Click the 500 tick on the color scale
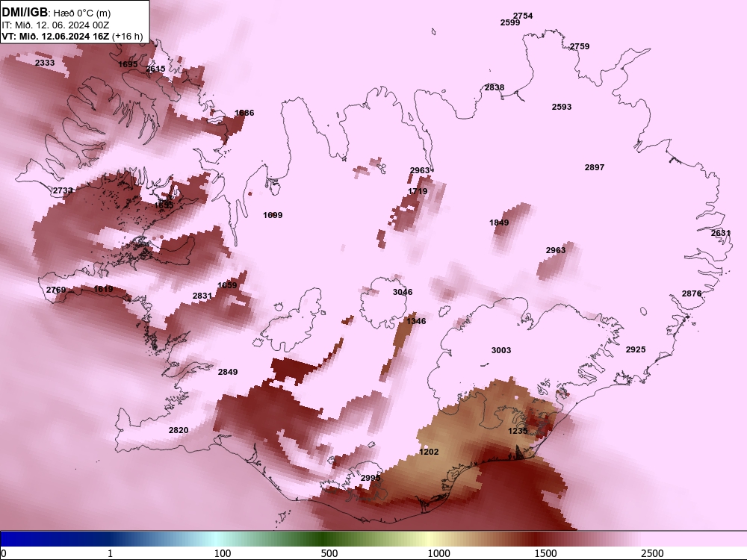747x560 pixels. 329,553
